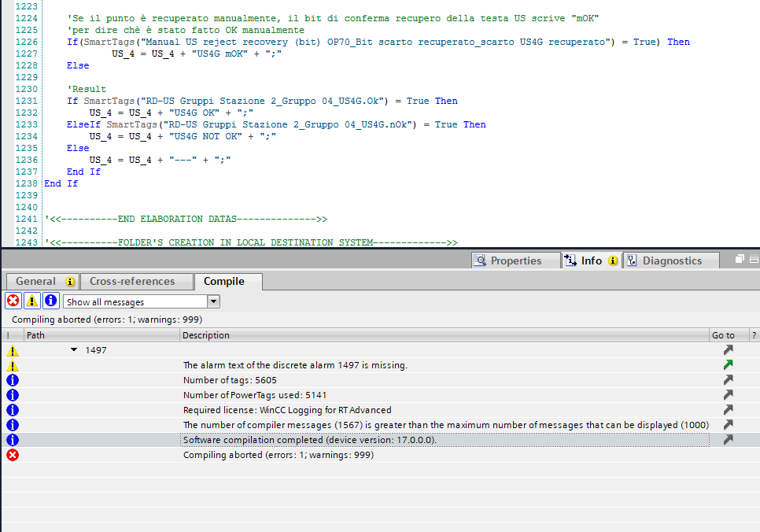Click Go to arrow for Software compilation completed
Screen dimensions: 760x532
(x=728, y=440)
